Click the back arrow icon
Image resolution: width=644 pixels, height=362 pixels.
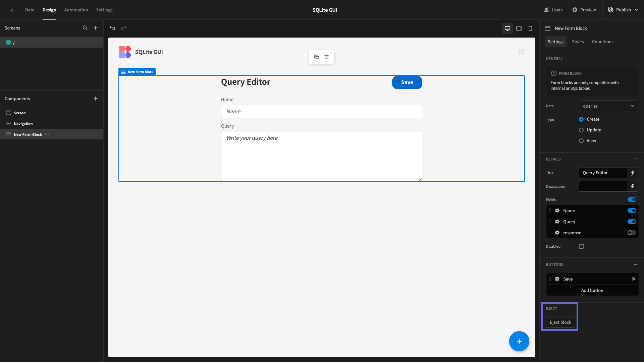pos(13,10)
